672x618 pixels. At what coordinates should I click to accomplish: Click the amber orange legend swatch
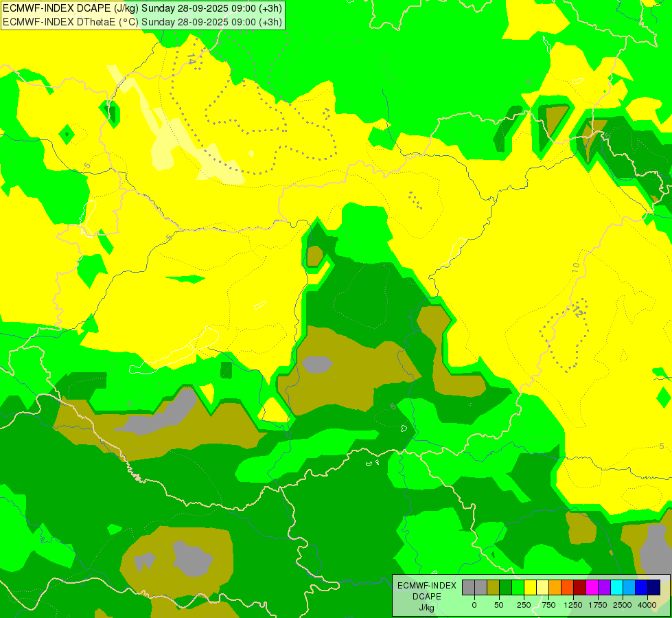tap(555, 587)
